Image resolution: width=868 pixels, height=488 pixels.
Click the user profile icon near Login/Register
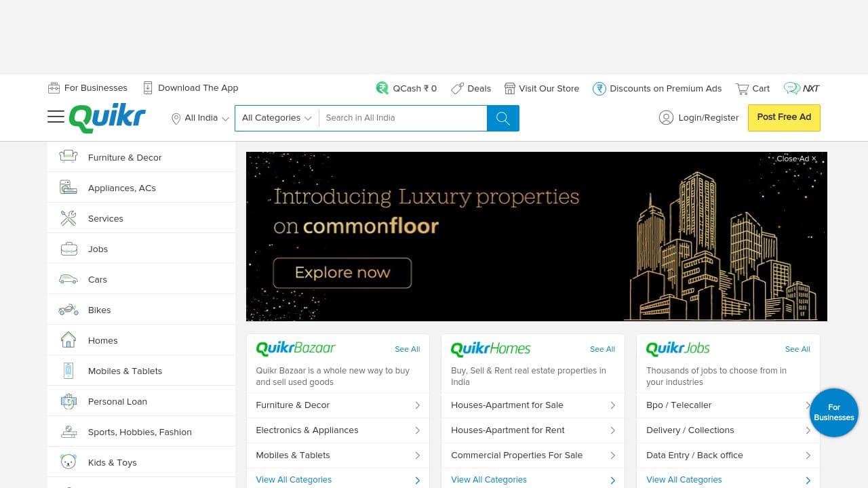(x=667, y=117)
